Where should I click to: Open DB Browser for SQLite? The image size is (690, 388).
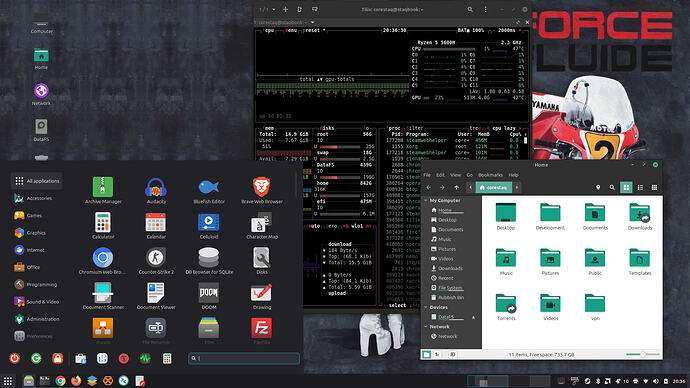(209, 261)
